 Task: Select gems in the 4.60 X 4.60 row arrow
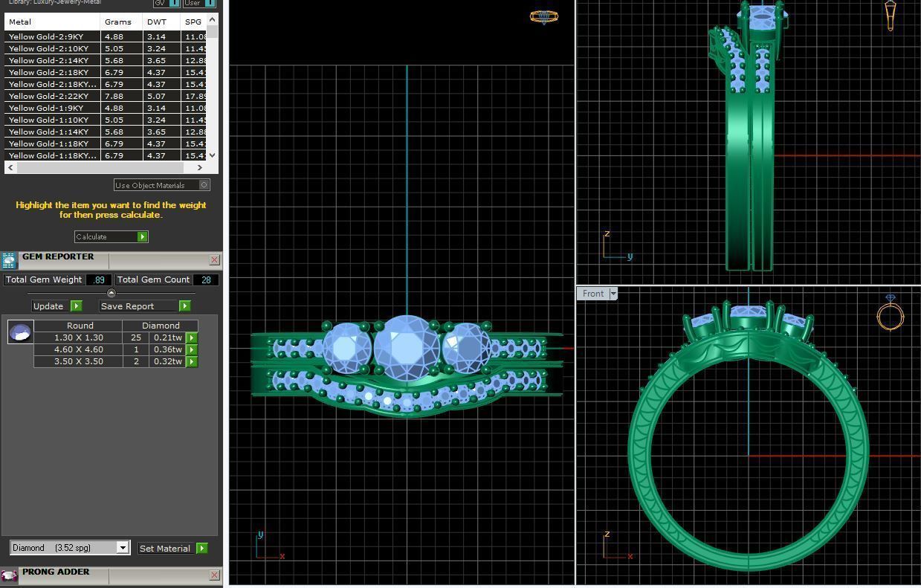click(x=192, y=349)
